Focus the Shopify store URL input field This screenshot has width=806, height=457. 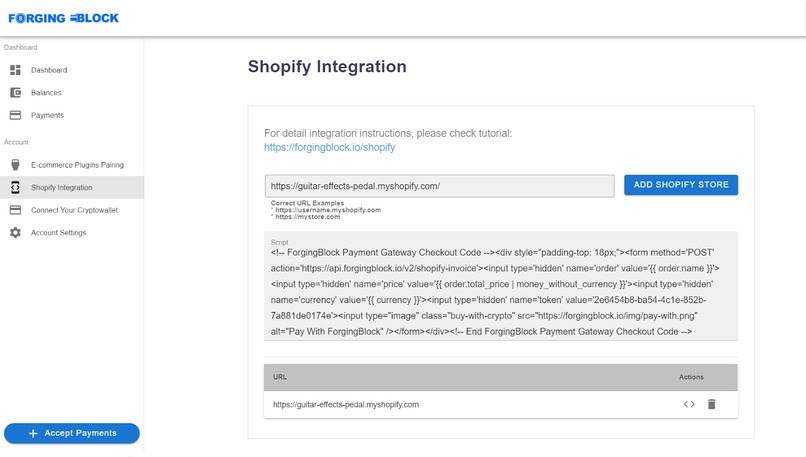click(x=439, y=186)
